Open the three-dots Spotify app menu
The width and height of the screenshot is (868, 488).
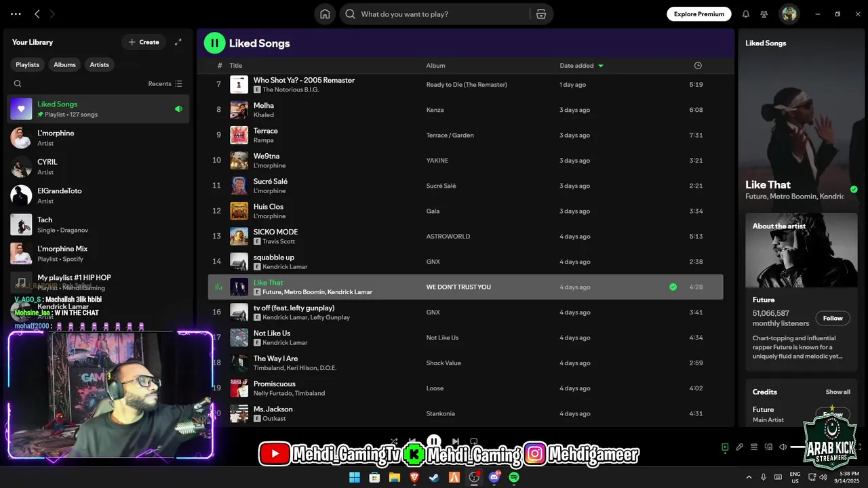(x=16, y=14)
